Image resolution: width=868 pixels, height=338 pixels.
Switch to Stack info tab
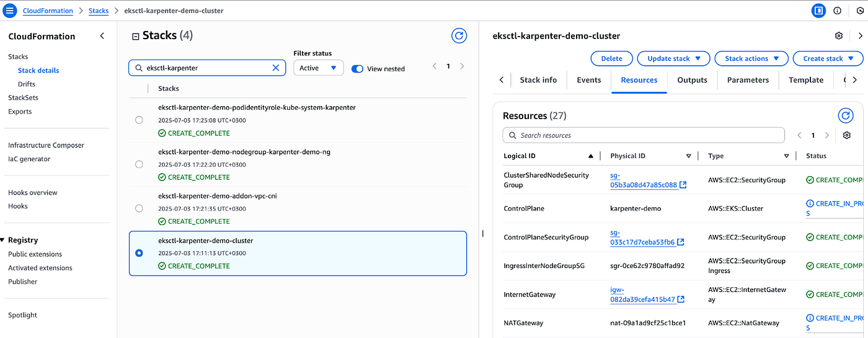coord(538,80)
